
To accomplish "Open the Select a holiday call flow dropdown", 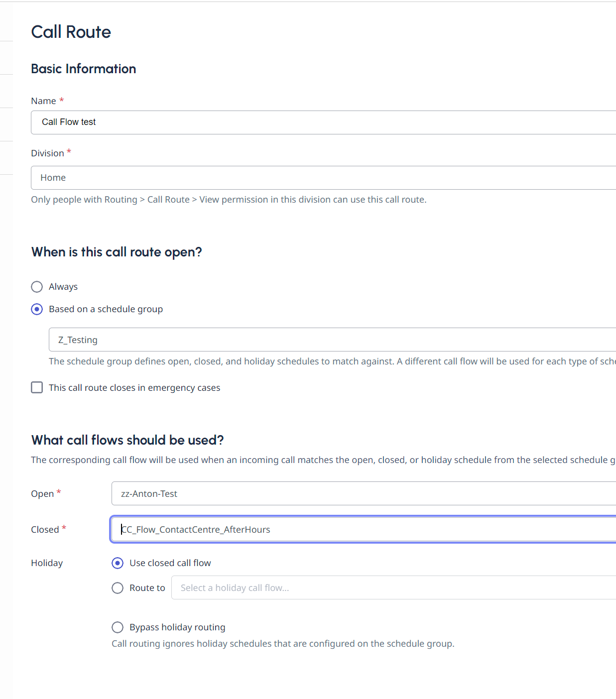I will (x=393, y=588).
